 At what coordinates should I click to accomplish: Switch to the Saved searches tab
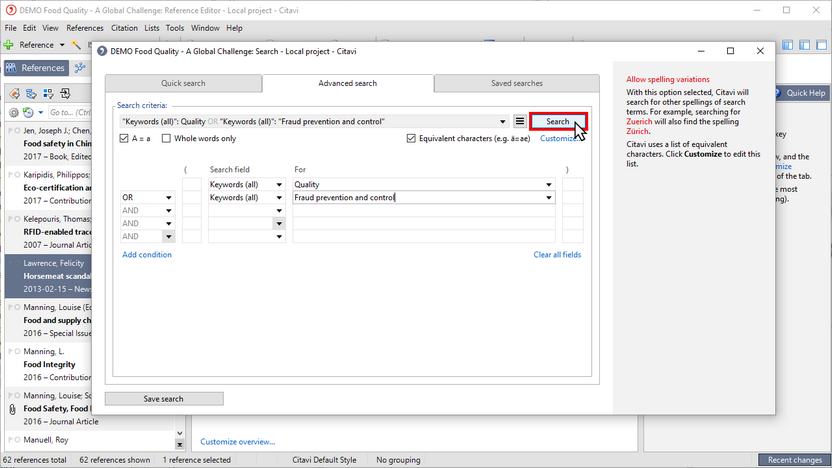click(516, 83)
